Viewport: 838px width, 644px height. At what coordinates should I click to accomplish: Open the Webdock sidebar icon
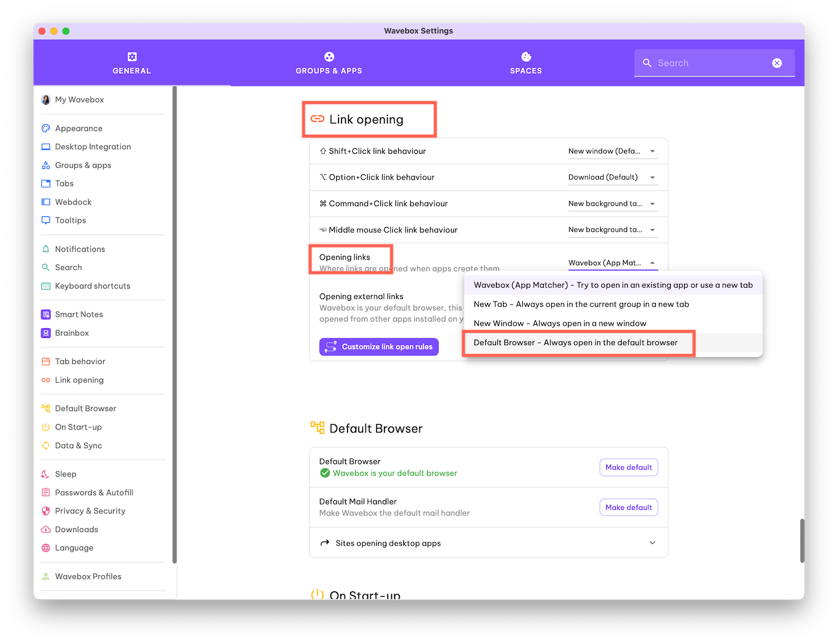[x=46, y=202]
